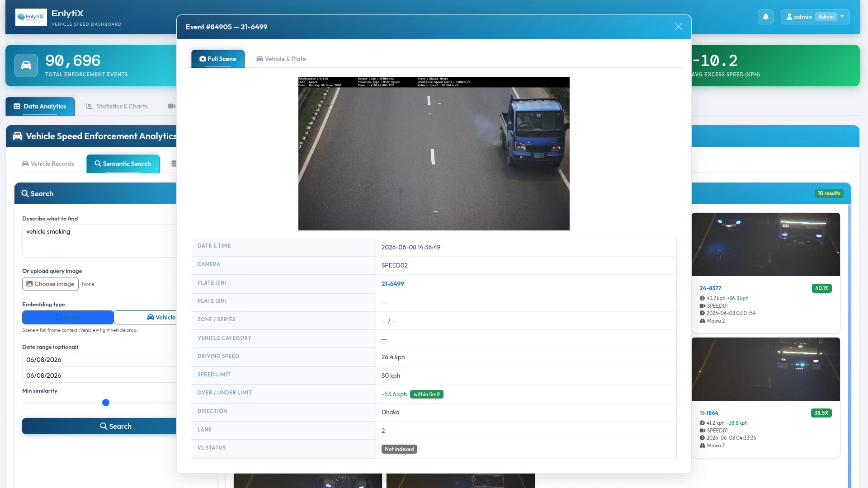The width and height of the screenshot is (868, 488).
Task: Click the speed limit value 80 kph
Action: pyautogui.click(x=391, y=375)
